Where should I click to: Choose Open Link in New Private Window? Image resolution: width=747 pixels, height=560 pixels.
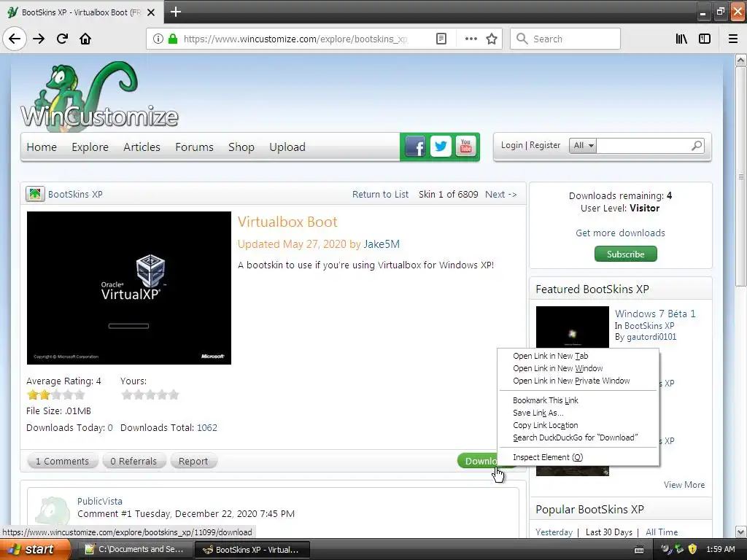(x=571, y=381)
